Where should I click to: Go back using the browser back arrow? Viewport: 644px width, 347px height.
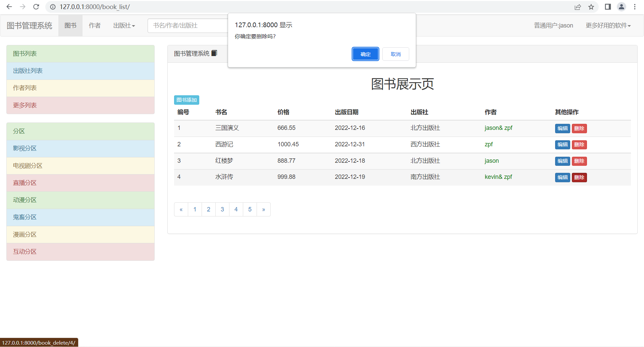click(9, 7)
